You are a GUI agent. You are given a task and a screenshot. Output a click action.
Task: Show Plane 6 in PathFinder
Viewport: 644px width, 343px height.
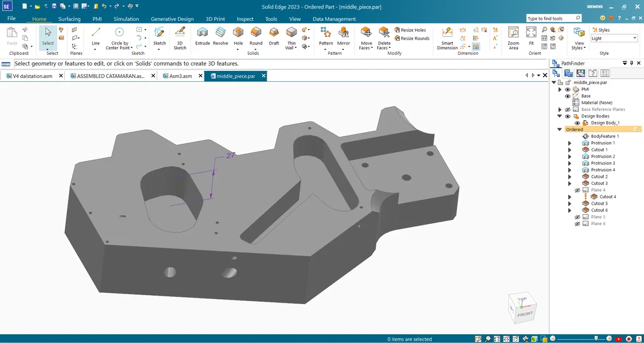tap(577, 224)
